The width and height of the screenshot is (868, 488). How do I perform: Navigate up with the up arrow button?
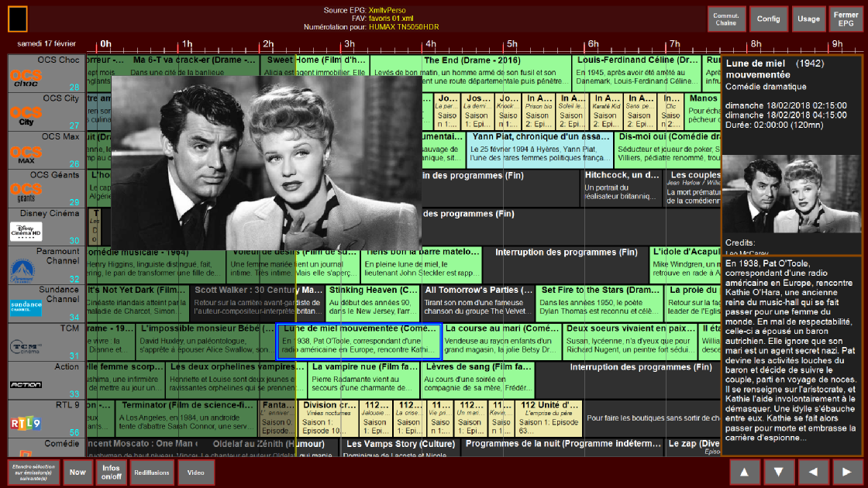745,472
